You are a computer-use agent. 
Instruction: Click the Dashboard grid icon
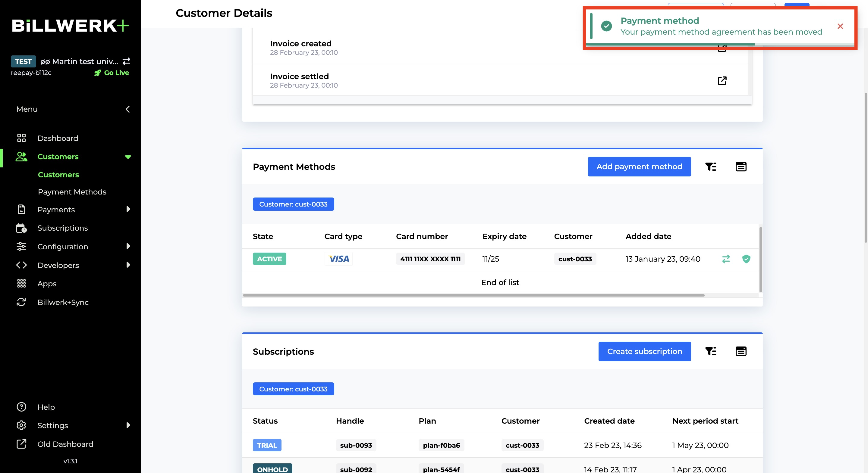point(22,138)
